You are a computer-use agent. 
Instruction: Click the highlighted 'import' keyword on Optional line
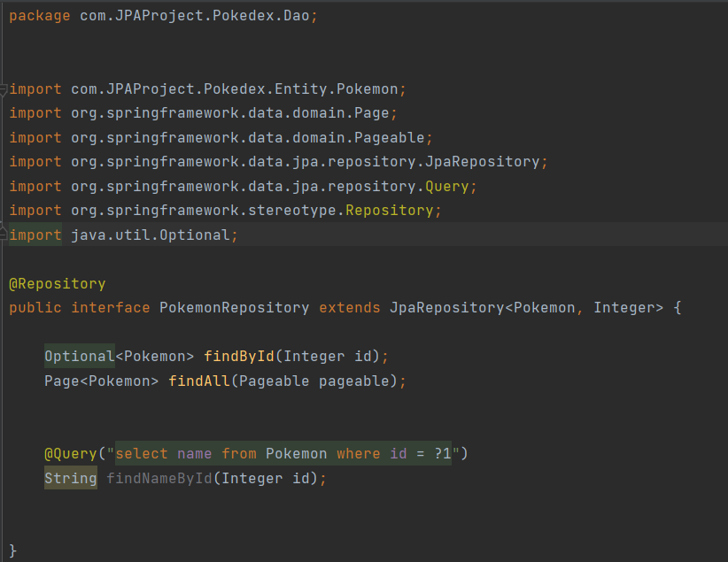click(x=35, y=235)
